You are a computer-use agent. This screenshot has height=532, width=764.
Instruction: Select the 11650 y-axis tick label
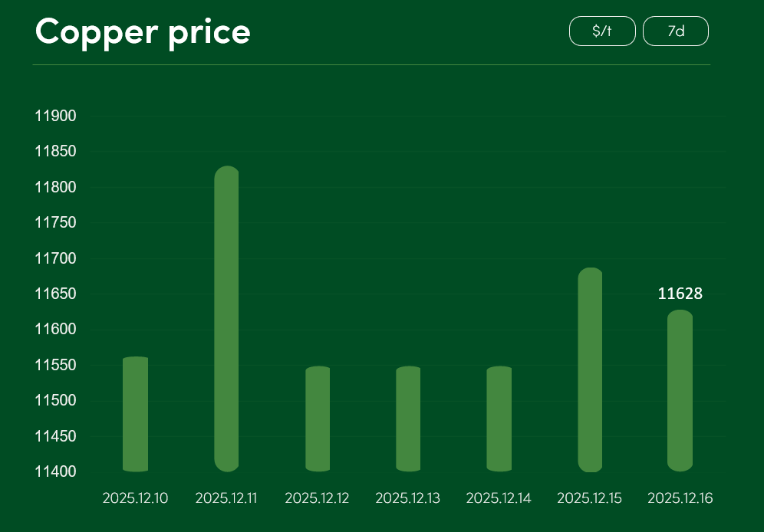tap(56, 294)
